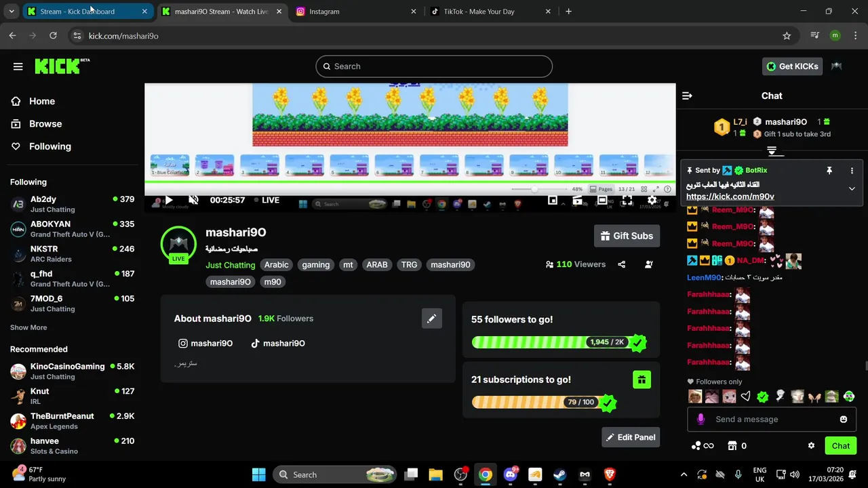
Task: Expand the gift leaderboard arrow
Action: point(772,150)
